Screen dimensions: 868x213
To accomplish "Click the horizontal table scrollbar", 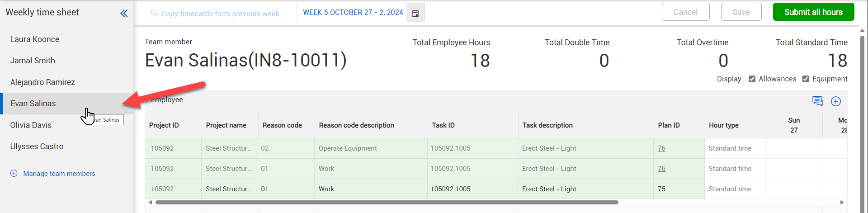I will [x=387, y=203].
